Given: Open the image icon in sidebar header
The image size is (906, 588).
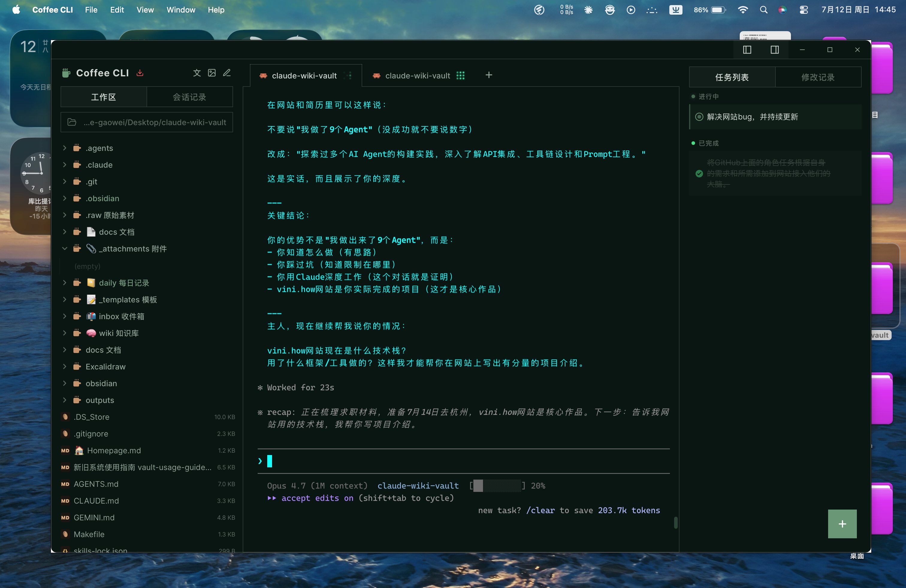Looking at the screenshot, I should click(x=212, y=73).
